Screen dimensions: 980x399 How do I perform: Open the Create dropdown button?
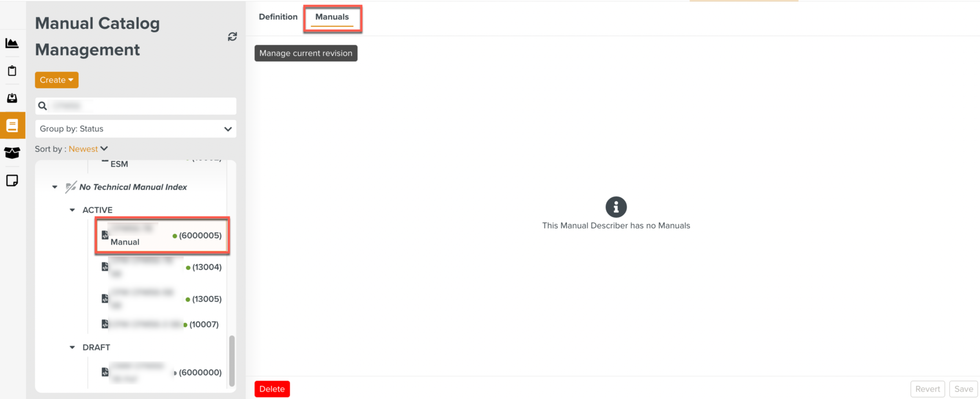[56, 80]
